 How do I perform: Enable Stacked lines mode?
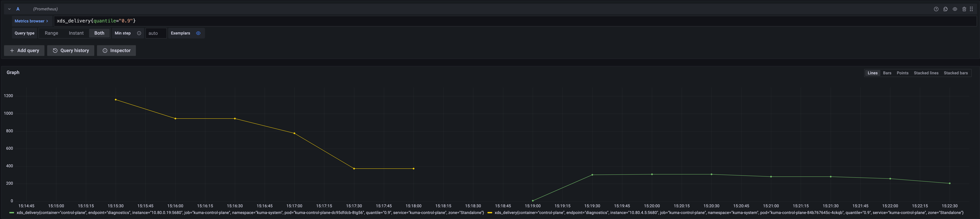(926, 73)
